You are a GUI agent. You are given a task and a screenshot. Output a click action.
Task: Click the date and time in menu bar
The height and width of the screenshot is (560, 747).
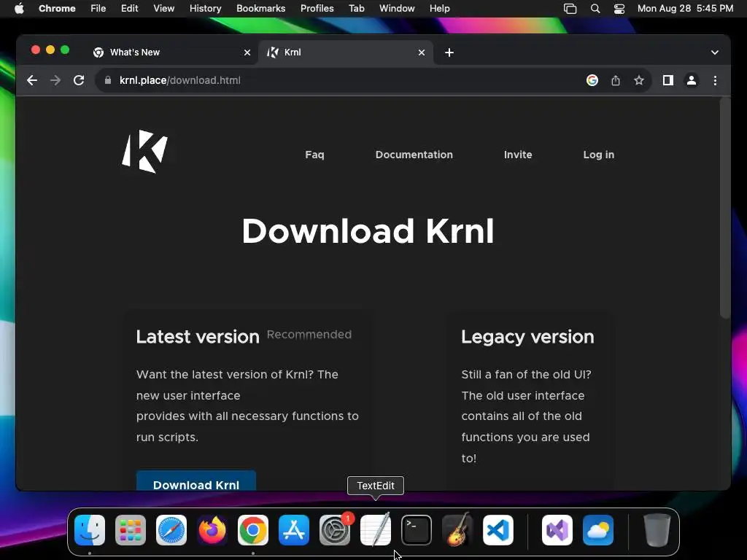pyautogui.click(x=685, y=9)
